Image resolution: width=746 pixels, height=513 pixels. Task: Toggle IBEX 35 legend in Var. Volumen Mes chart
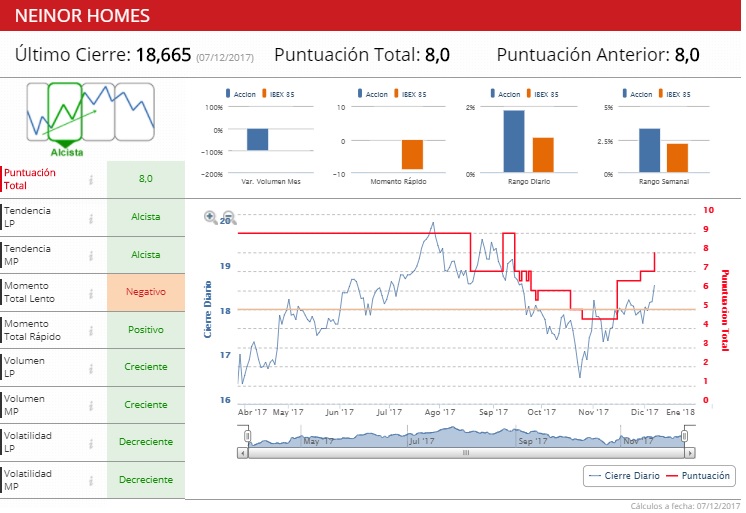pos(278,94)
